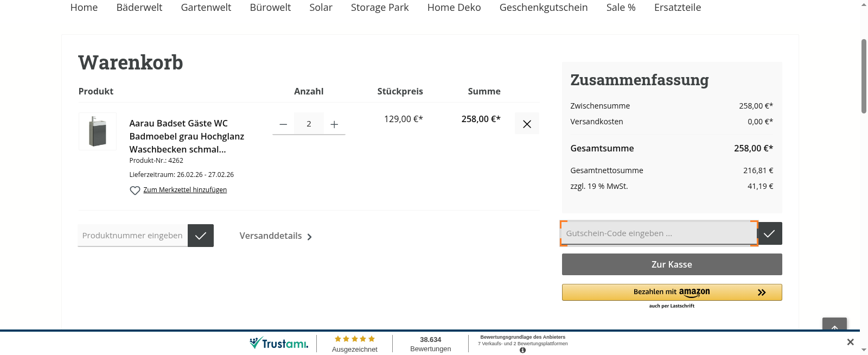Remove Aarau Badset item with X icon

click(x=526, y=124)
